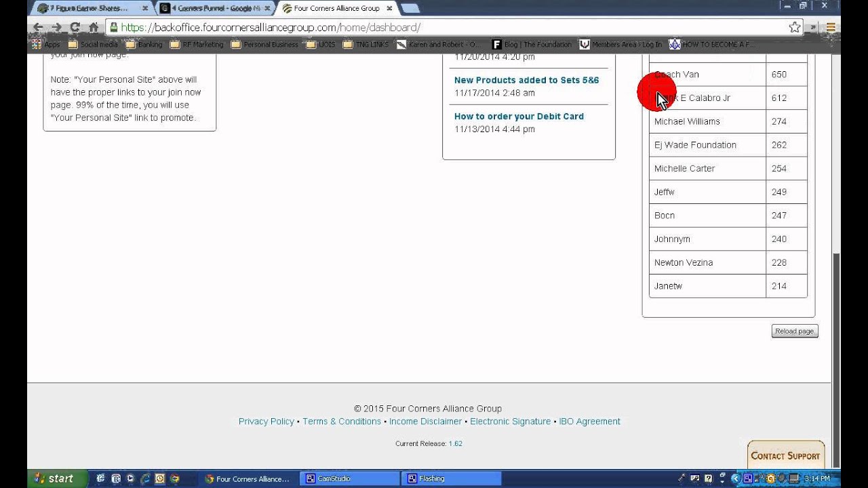Switch to CamStudio taskbar window
The width and height of the screenshot is (868, 488).
click(349, 479)
